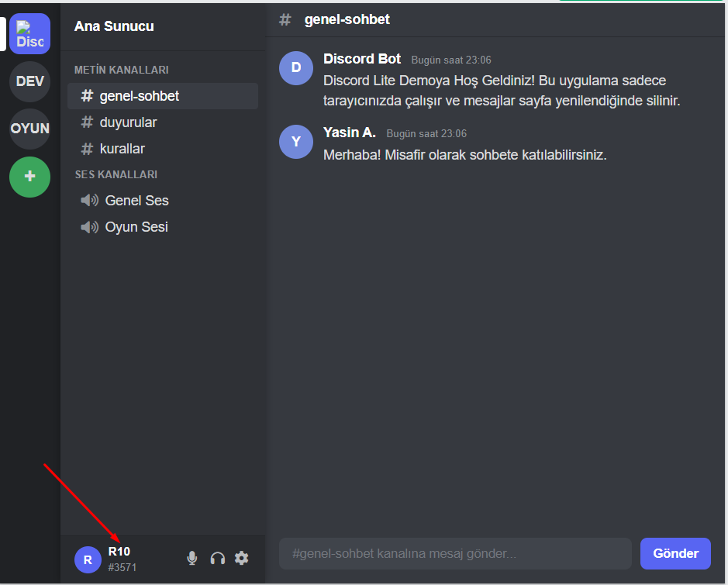
Task: Add a new server with the green plus
Action: (x=30, y=177)
